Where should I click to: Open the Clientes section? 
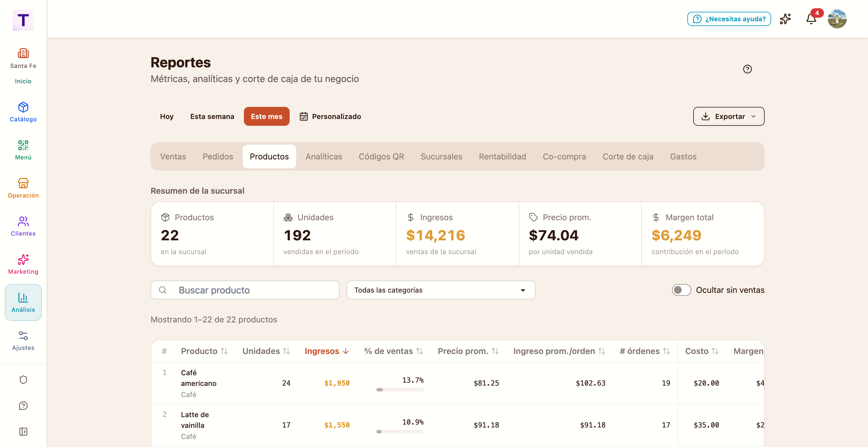(x=23, y=226)
